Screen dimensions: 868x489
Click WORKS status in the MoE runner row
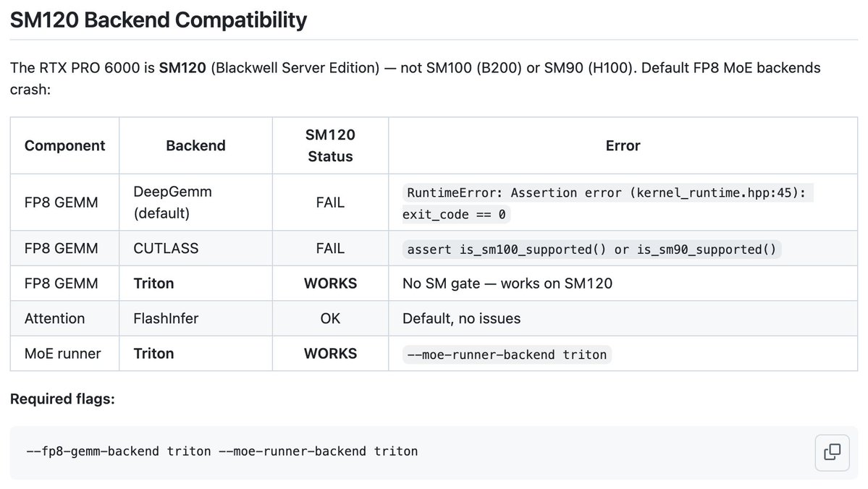coord(330,354)
